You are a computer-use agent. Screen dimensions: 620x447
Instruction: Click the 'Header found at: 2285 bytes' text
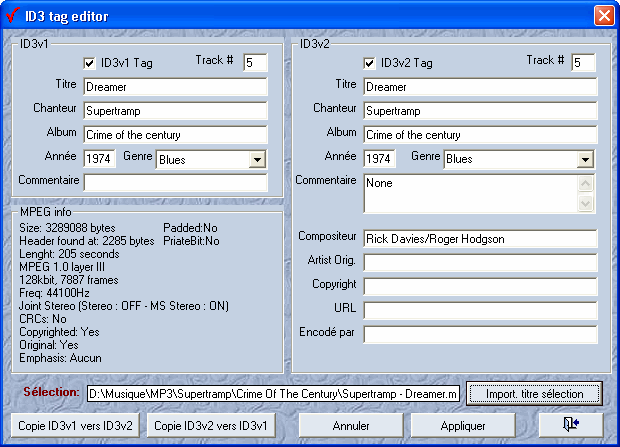tap(87, 241)
